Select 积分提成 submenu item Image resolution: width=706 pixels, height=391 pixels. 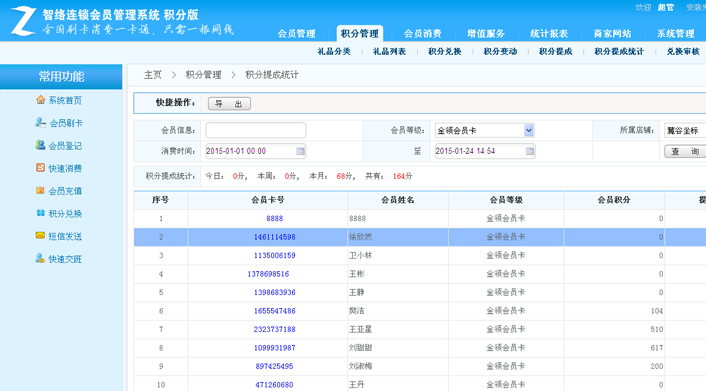click(556, 51)
